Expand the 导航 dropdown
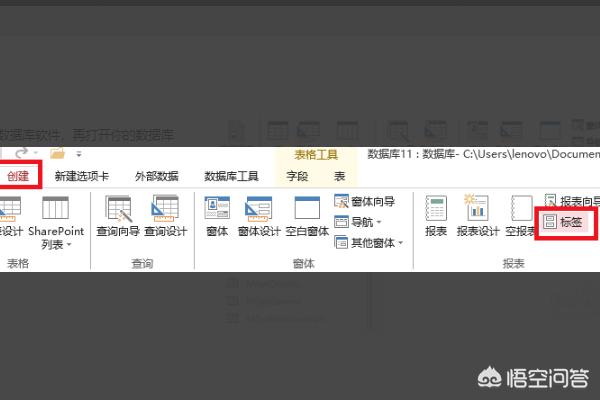600x400 pixels. click(x=364, y=222)
